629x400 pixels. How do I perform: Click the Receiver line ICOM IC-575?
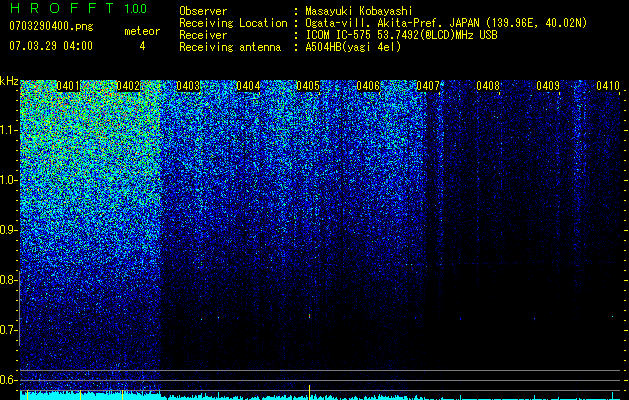(340, 35)
